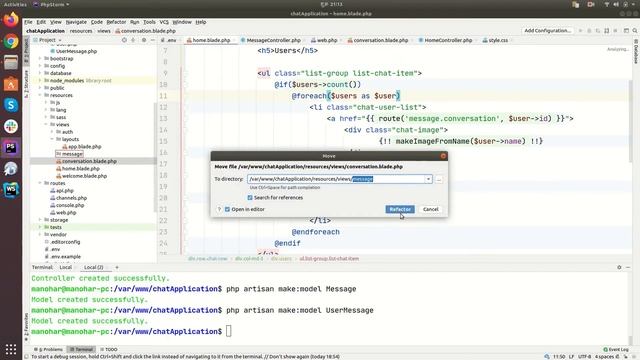
Task: Open the To directory dropdown arrow
Action: 428,179
